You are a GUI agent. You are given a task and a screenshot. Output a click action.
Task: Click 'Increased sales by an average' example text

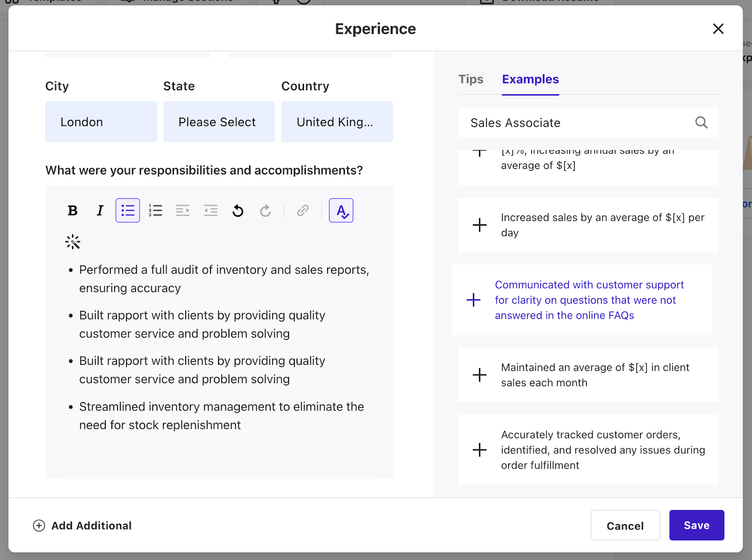(603, 225)
